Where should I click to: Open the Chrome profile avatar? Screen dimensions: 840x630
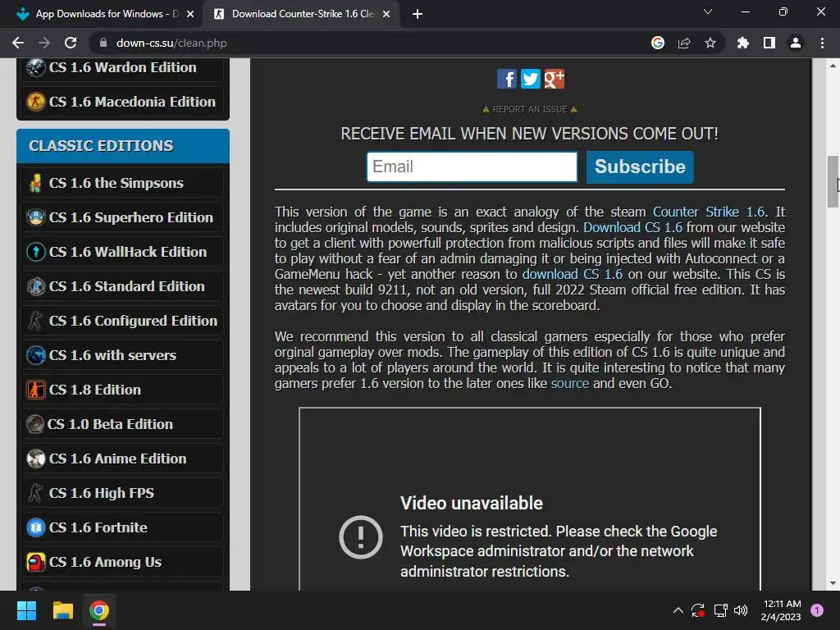pyautogui.click(x=796, y=43)
